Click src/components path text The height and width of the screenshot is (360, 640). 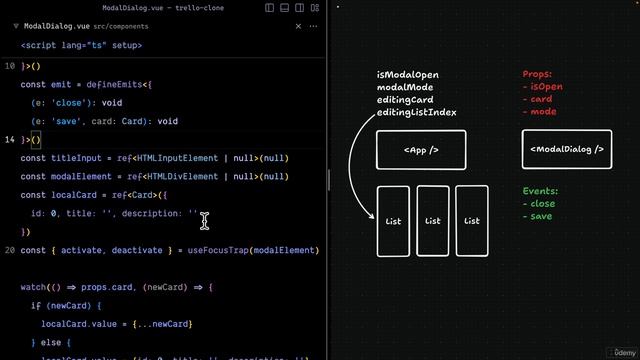(x=121, y=27)
